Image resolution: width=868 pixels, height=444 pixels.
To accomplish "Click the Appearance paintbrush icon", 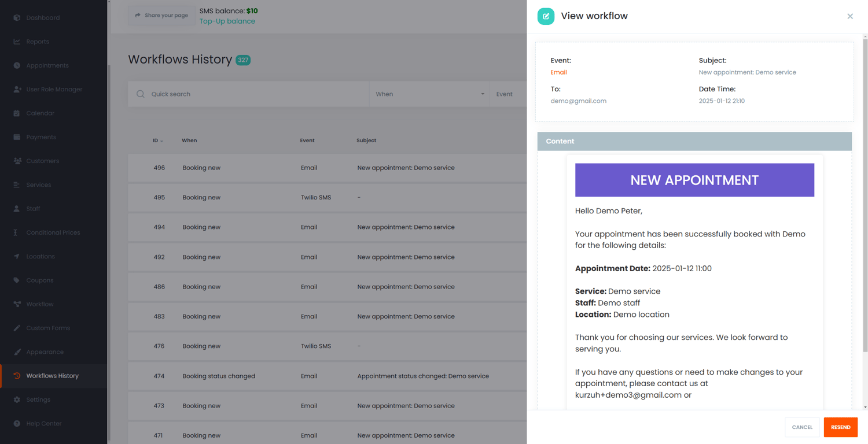I will click(x=17, y=352).
